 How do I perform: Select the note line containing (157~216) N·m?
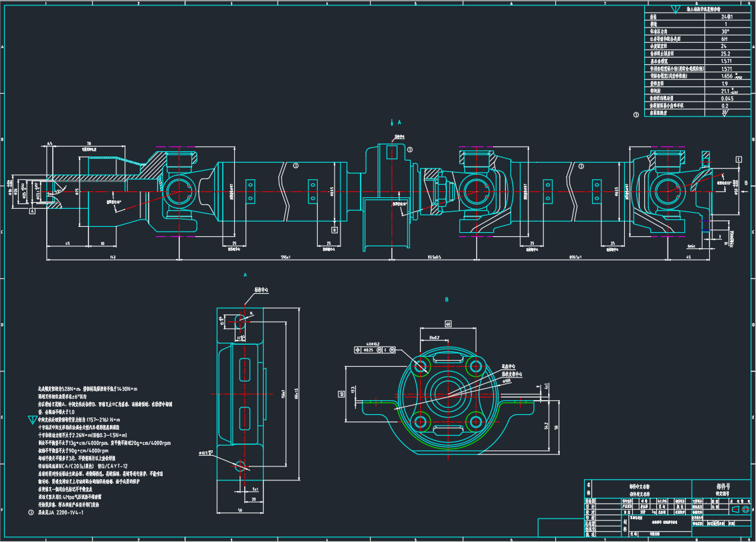(x=79, y=420)
